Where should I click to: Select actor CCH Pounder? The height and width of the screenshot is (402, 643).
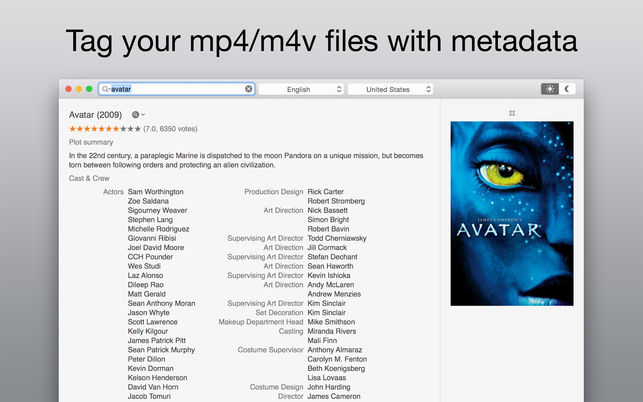150,257
